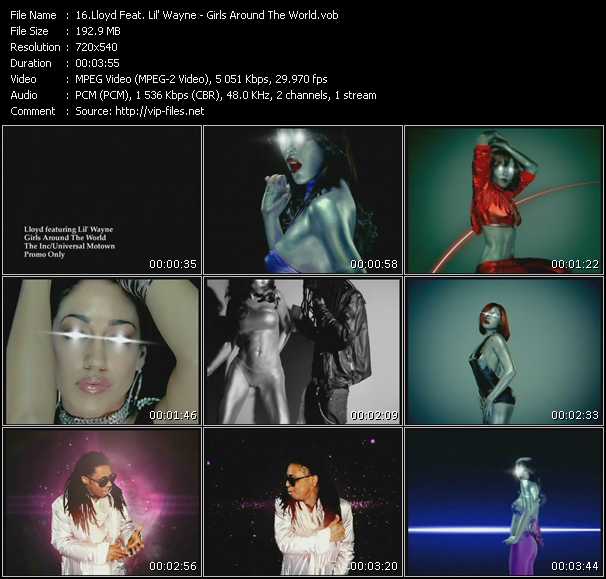Click the 'Comment' label
Image resolution: width=606 pixels, height=579 pixels.
(33, 111)
